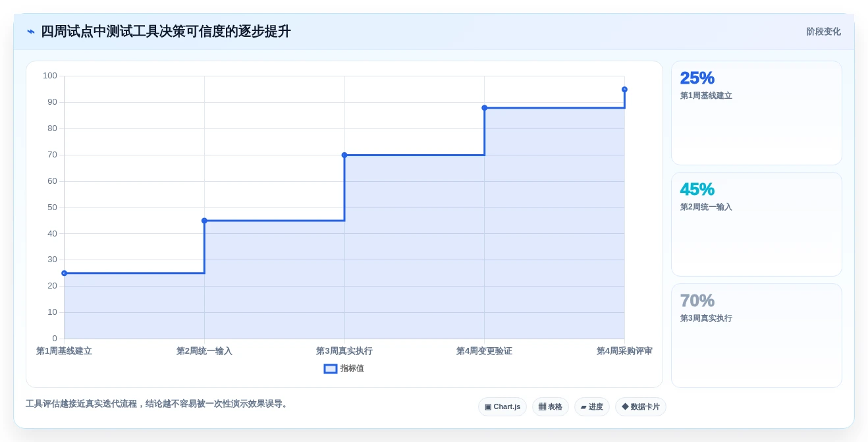Open the 70% 第3周真实执行 card
The height and width of the screenshot is (442, 868).
tap(756, 335)
